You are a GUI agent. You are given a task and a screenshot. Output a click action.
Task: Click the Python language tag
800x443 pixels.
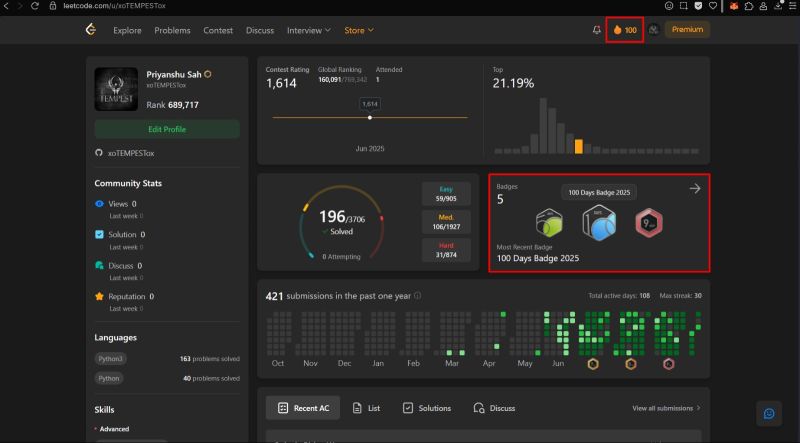click(x=109, y=378)
